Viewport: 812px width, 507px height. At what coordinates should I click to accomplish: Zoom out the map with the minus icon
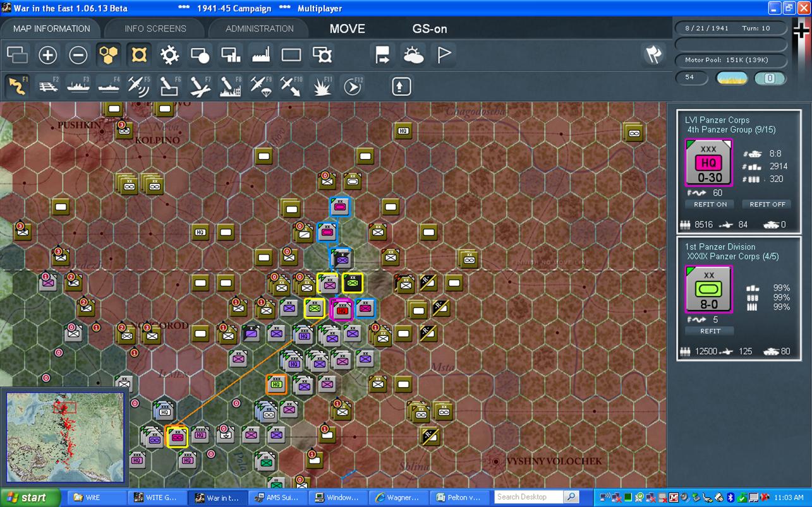[x=78, y=56]
